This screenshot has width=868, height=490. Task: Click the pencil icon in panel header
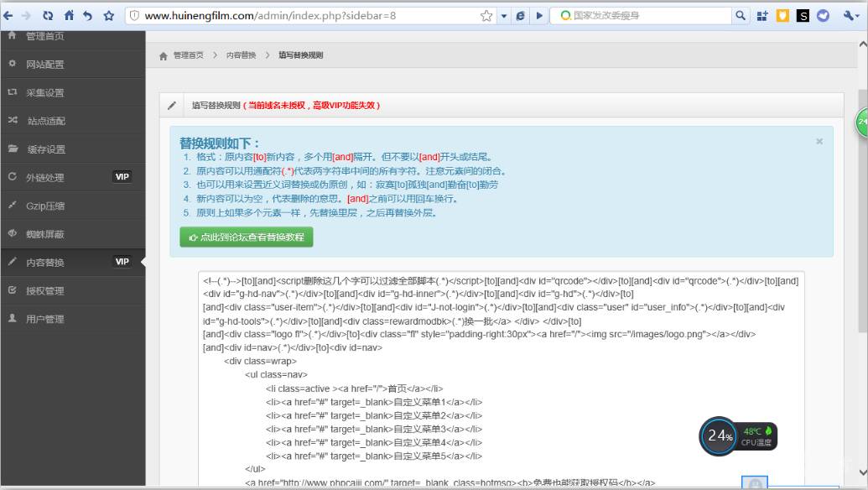(172, 105)
